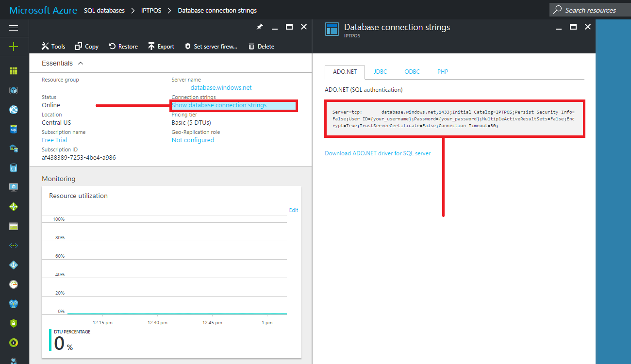Click Database connection strings blade icon
Image resolution: width=631 pixels, height=364 pixels.
point(332,29)
